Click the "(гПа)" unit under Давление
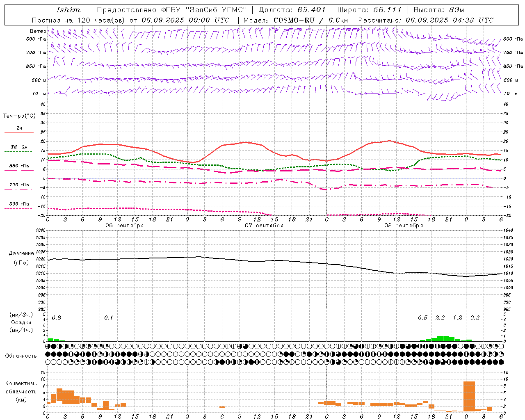Viewport: 525px width, 420px height. [x=21, y=263]
